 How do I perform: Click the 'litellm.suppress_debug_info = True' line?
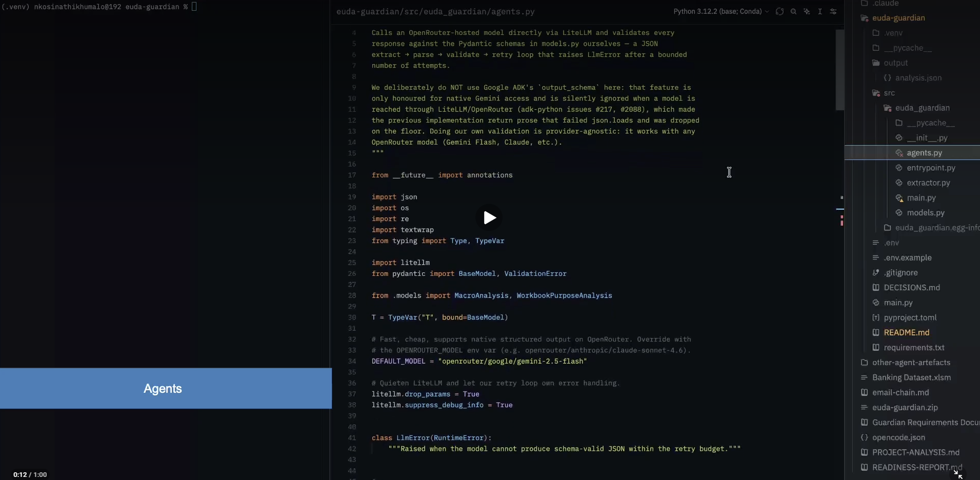[x=442, y=405]
